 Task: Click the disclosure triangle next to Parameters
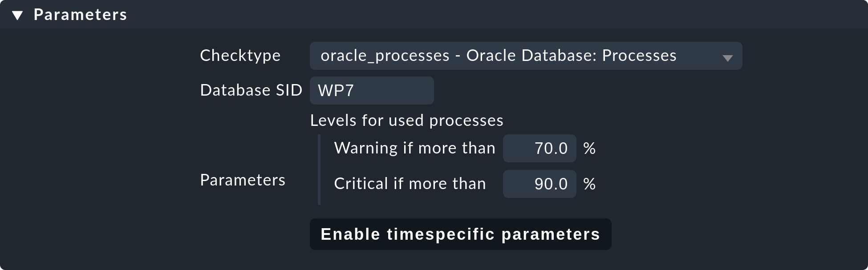[x=18, y=14]
